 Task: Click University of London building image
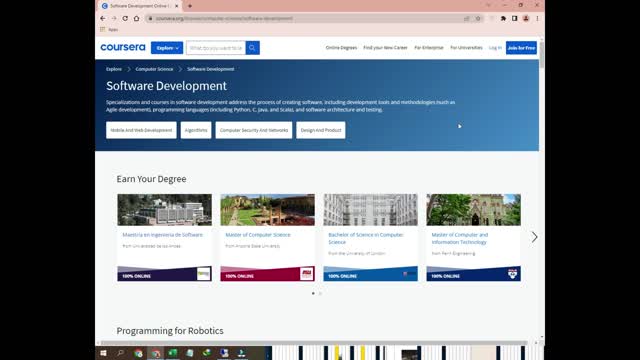371,210
